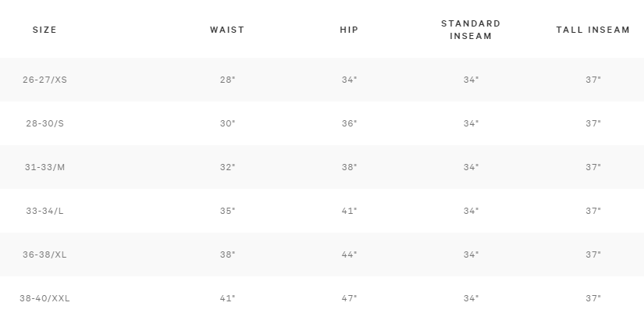644x331 pixels.
Task: Click the TALL INSEAM column header
Action: (x=592, y=30)
